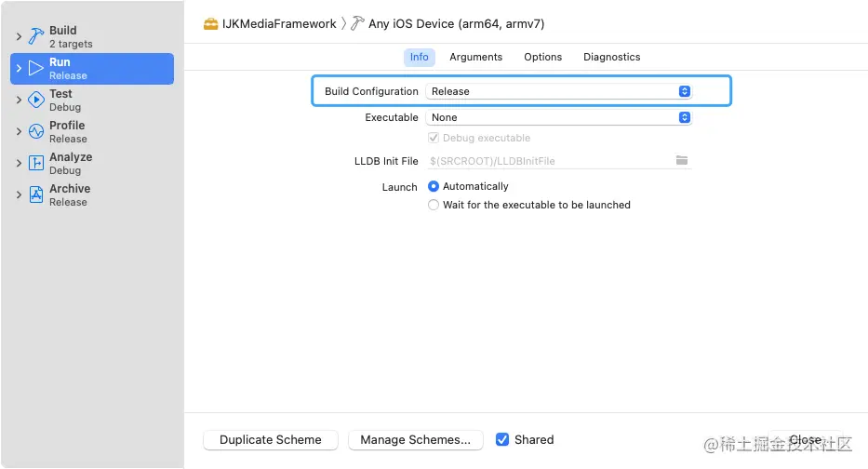
Task: Open the Build Configuration dropdown
Action: coord(558,91)
